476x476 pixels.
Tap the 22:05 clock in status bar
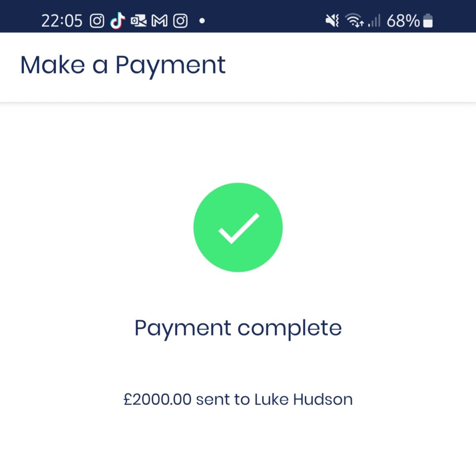pos(62,21)
